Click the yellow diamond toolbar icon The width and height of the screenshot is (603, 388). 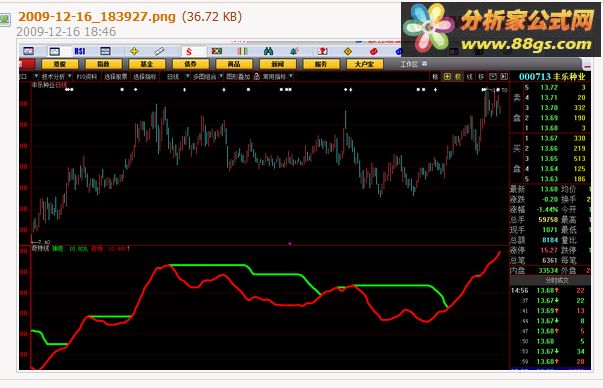pos(348,51)
